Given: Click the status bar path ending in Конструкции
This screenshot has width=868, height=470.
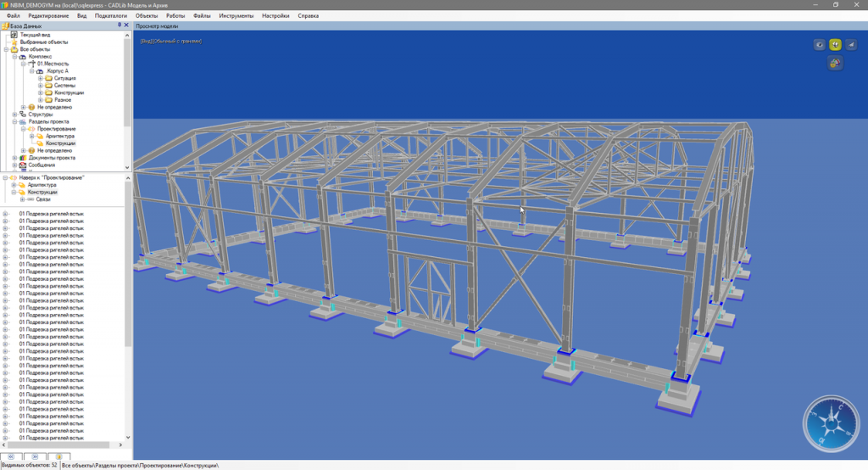Looking at the screenshot, I should (140, 466).
